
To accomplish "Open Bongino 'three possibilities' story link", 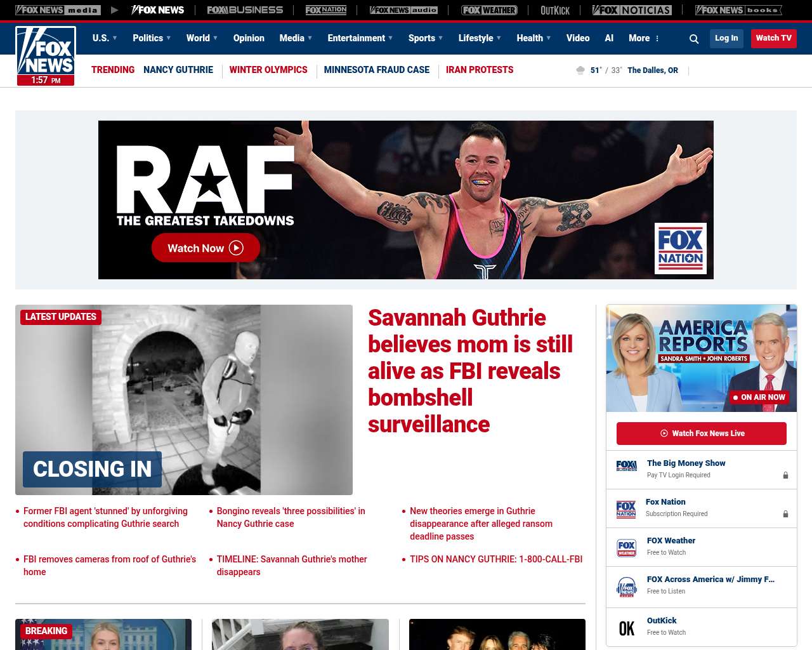I will point(291,517).
